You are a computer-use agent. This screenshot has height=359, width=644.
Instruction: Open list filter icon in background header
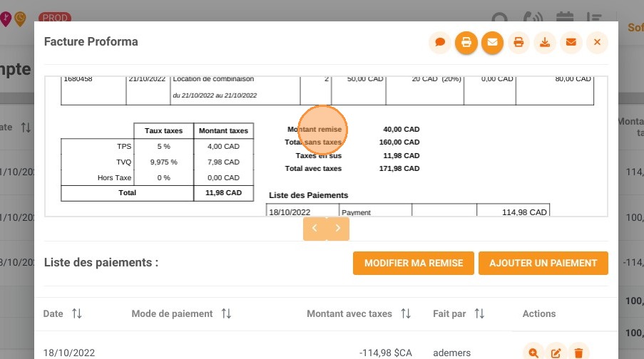(594, 18)
